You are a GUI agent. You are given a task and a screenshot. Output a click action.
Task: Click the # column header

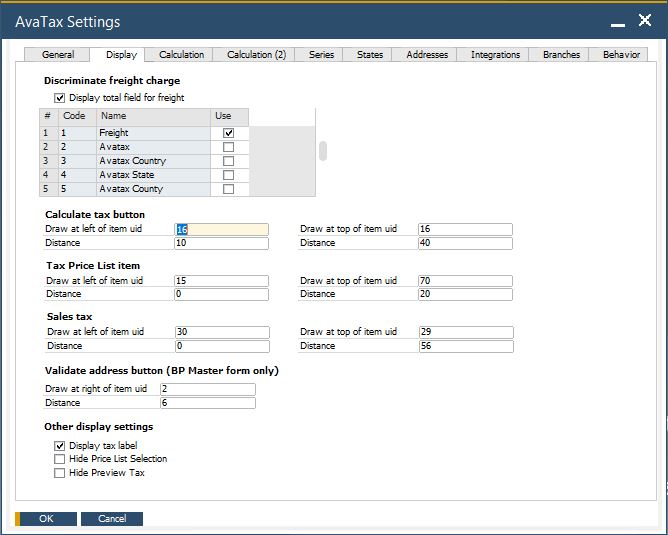(49, 116)
